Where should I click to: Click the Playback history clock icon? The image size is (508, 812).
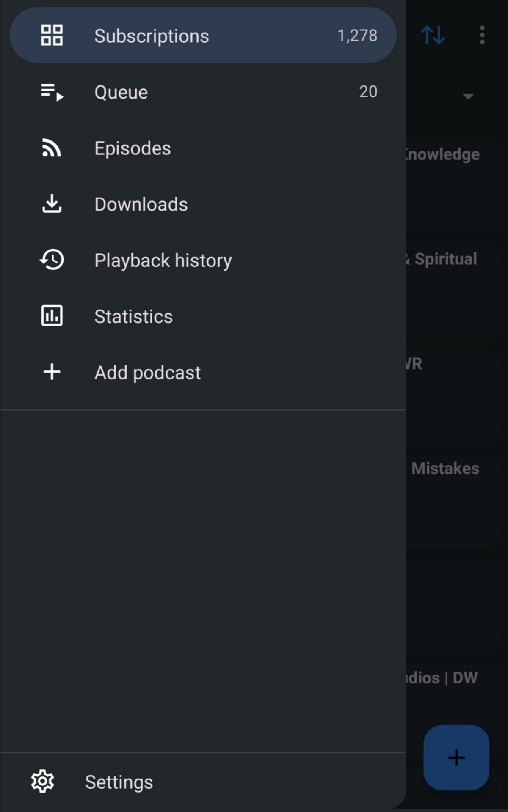coord(52,260)
